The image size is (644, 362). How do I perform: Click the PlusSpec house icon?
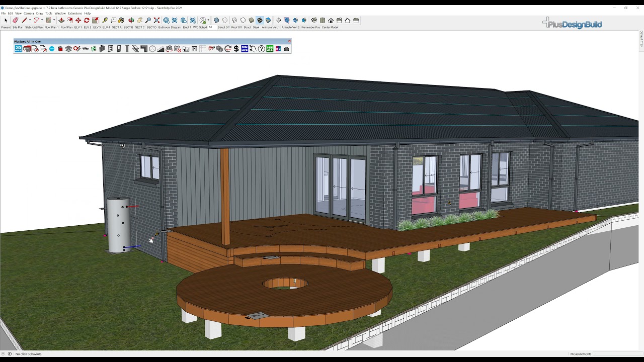click(x=286, y=49)
